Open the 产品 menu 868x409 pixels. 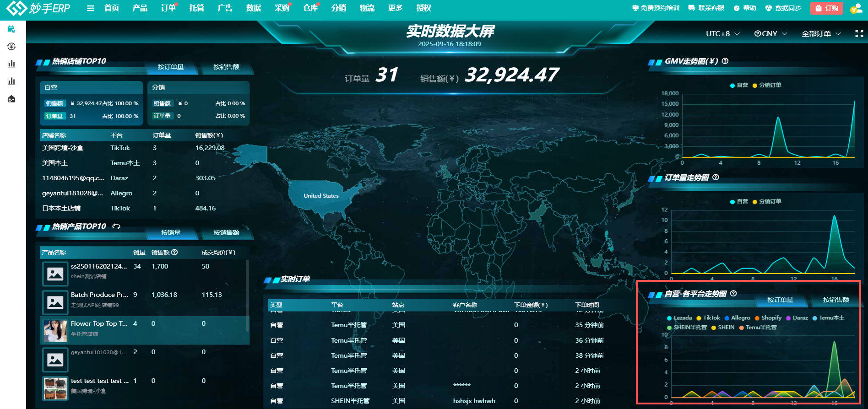(140, 8)
